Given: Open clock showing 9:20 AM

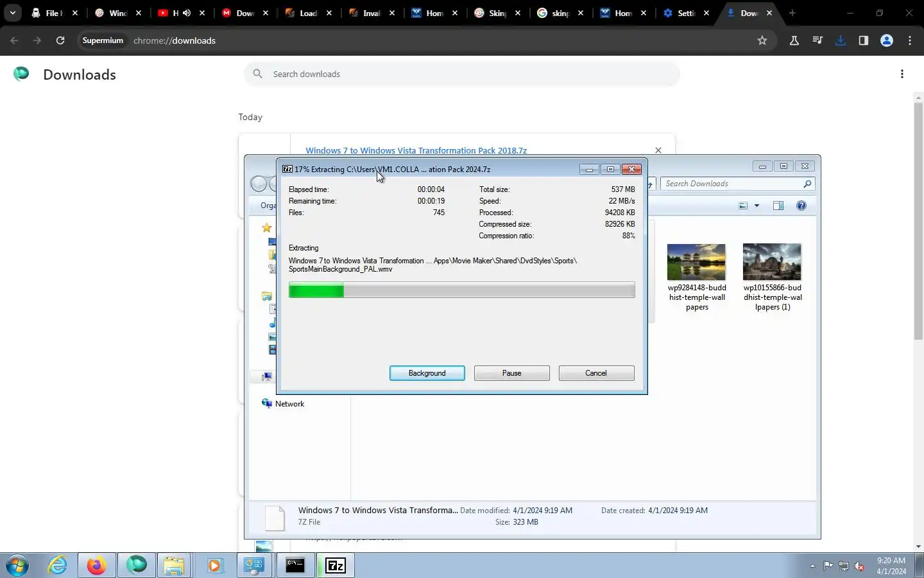Looking at the screenshot, I should (x=891, y=566).
